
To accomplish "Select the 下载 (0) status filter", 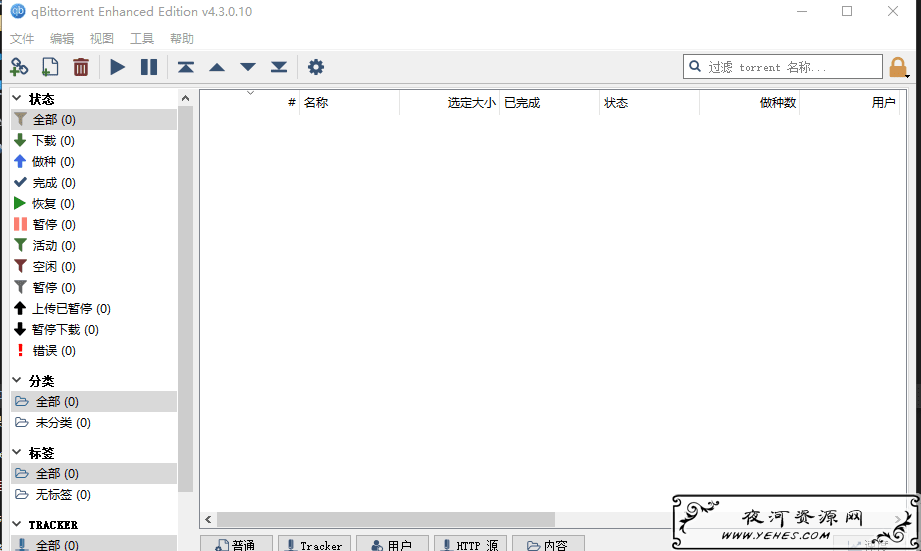I will click(94, 141).
